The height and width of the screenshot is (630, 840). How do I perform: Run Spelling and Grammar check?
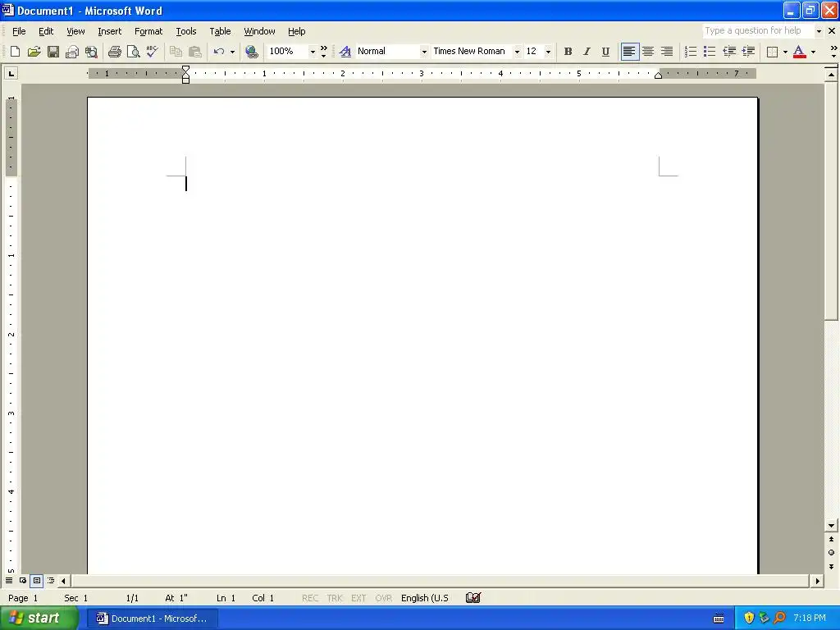(x=152, y=52)
